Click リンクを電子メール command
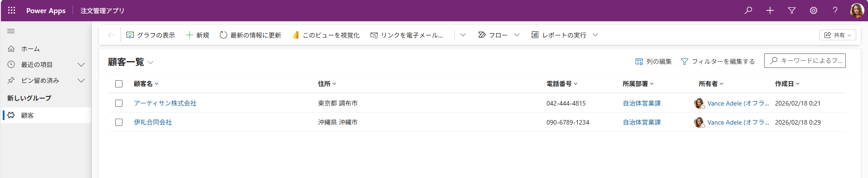Screen dimensions: 868x178 406,35
